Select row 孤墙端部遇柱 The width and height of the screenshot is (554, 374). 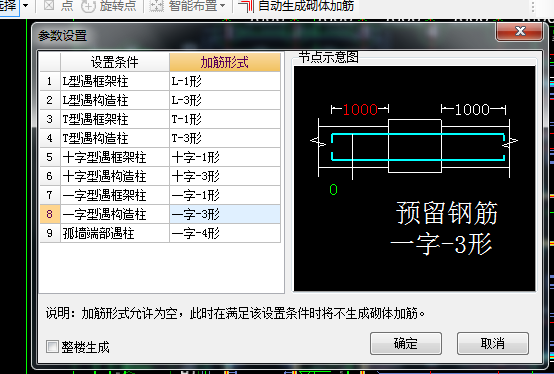click(115, 233)
